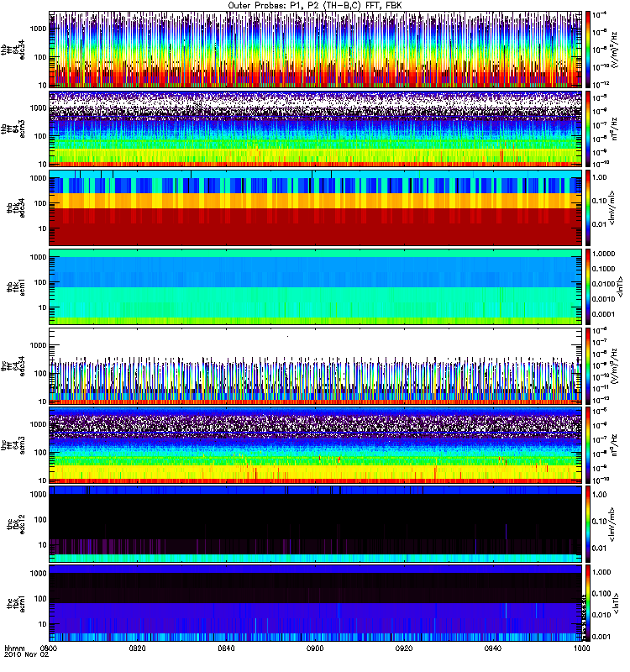Click the color bar beside thb fbk edc34 panel
This screenshot has width=630, height=672.
(588, 207)
